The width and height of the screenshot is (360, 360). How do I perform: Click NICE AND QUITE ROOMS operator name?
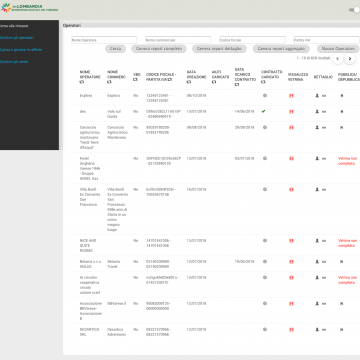pyautogui.click(x=88, y=245)
